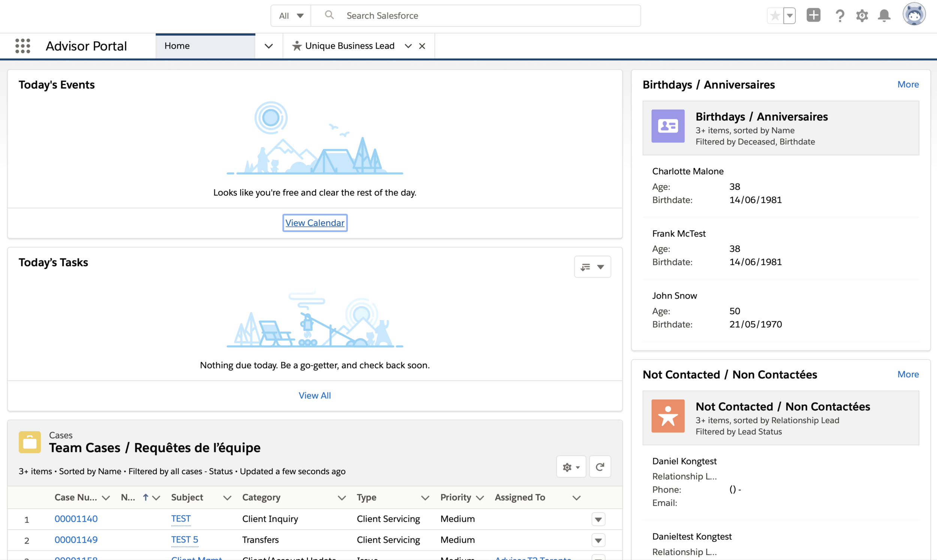Expand row actions for case 00001140
937x560 pixels.
pyautogui.click(x=598, y=519)
